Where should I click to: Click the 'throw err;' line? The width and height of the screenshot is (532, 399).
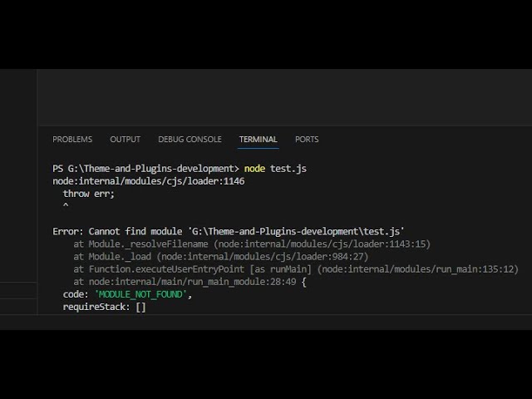pyautogui.click(x=89, y=194)
